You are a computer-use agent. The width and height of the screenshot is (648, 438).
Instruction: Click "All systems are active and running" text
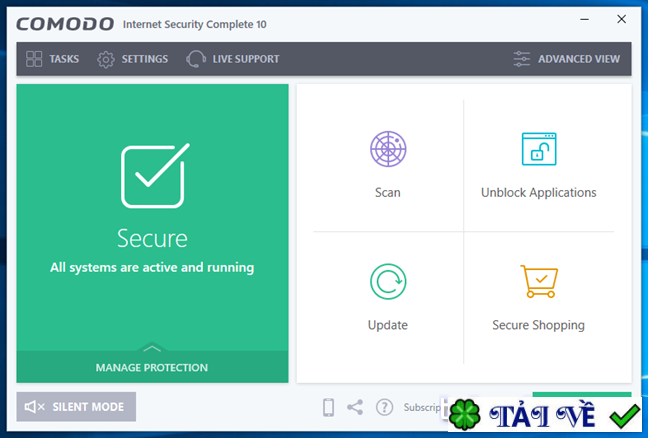click(152, 268)
